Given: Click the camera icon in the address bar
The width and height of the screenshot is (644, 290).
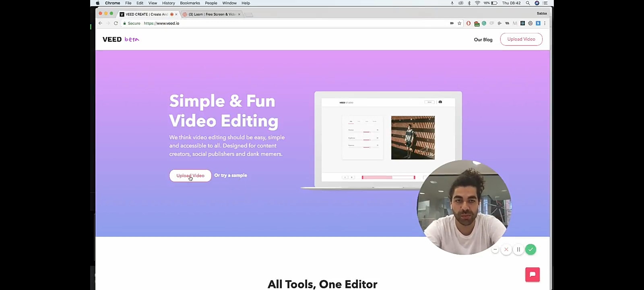Looking at the screenshot, I should tap(452, 23).
